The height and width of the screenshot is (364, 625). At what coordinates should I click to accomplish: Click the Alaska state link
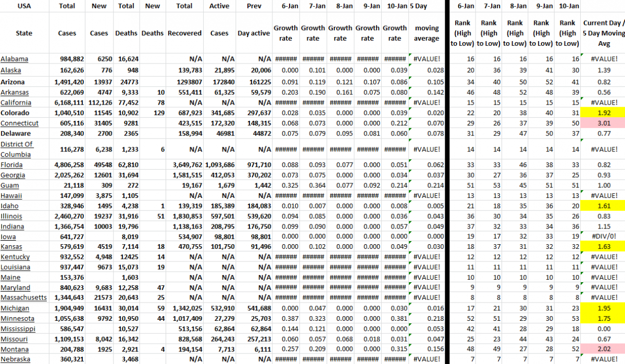point(11,70)
